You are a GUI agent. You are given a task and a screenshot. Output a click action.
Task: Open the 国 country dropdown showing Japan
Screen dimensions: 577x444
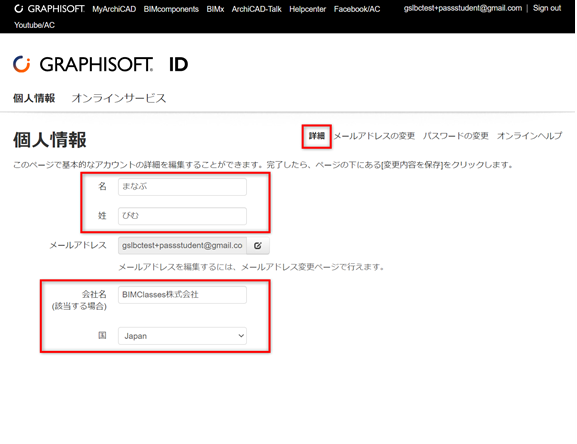click(182, 336)
